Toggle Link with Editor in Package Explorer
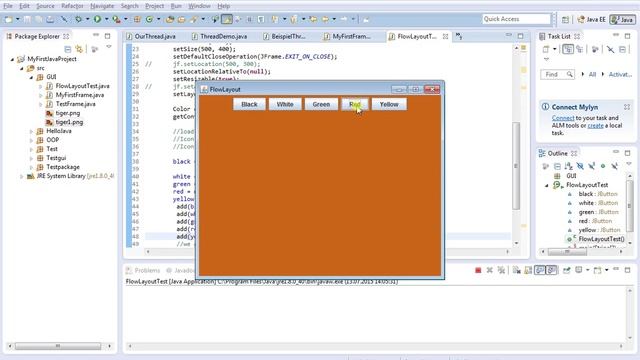 point(79,49)
